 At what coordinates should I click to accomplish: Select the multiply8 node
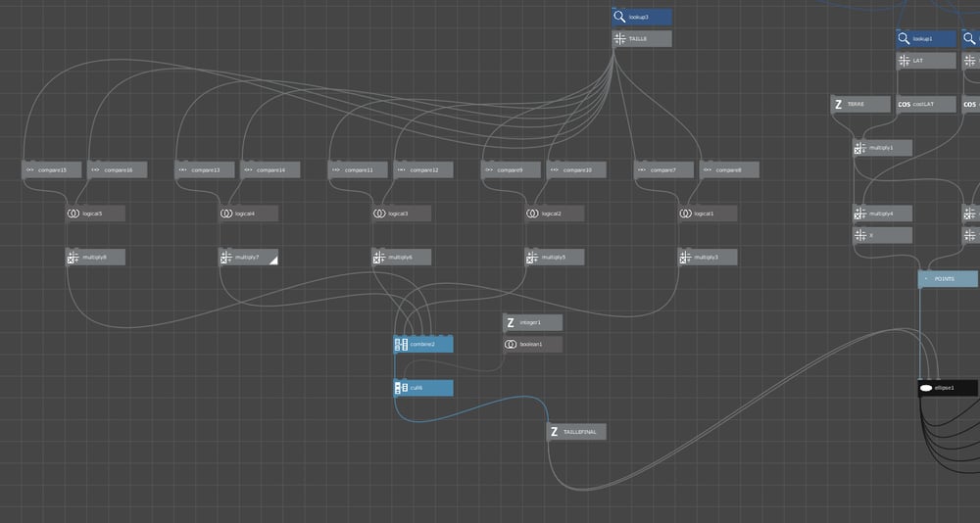click(96, 258)
